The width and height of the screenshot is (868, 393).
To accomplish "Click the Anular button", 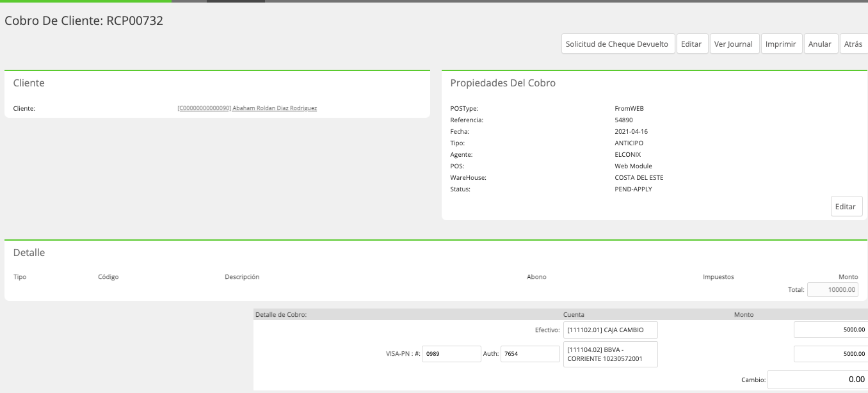I will pos(820,44).
